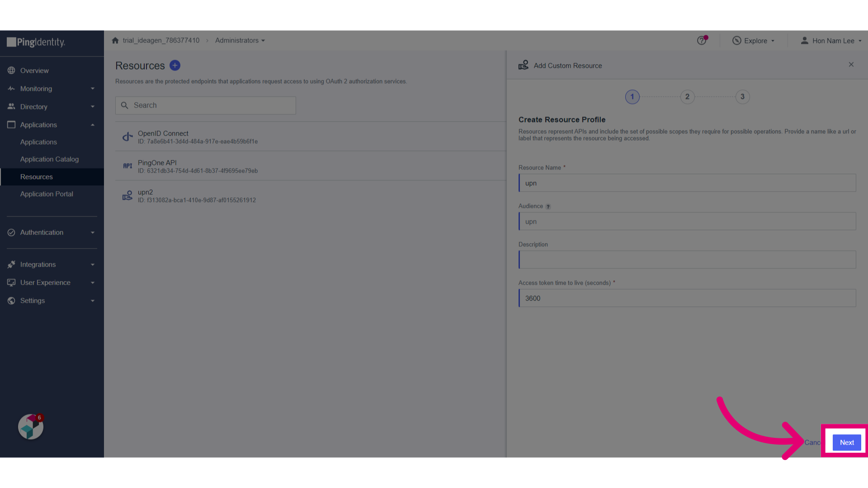868x488 pixels.
Task: Click the PingOne API resource icon
Action: coord(127,166)
